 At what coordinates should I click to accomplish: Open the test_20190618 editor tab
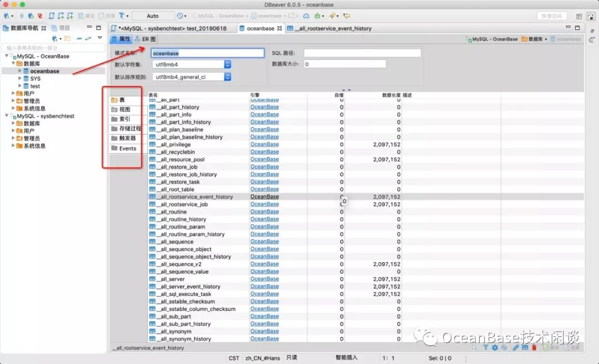click(172, 28)
